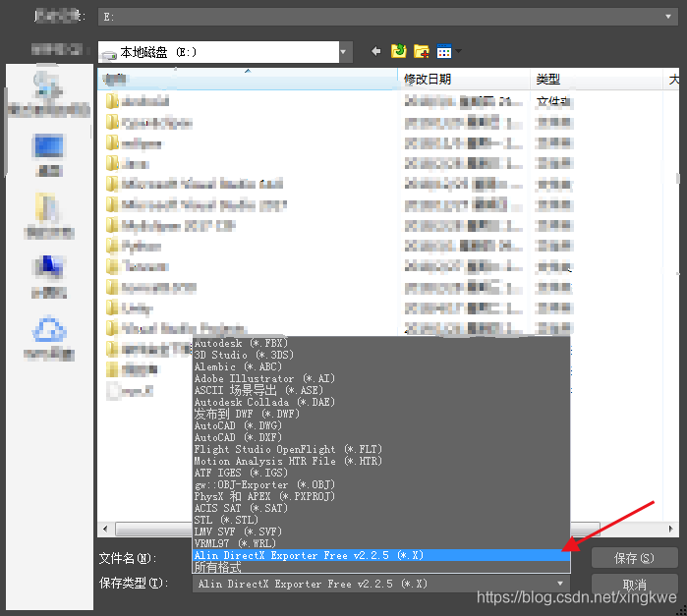Select AutoCAD (*.DXF) format
Image resolution: width=687 pixels, height=616 pixels.
coord(381,438)
